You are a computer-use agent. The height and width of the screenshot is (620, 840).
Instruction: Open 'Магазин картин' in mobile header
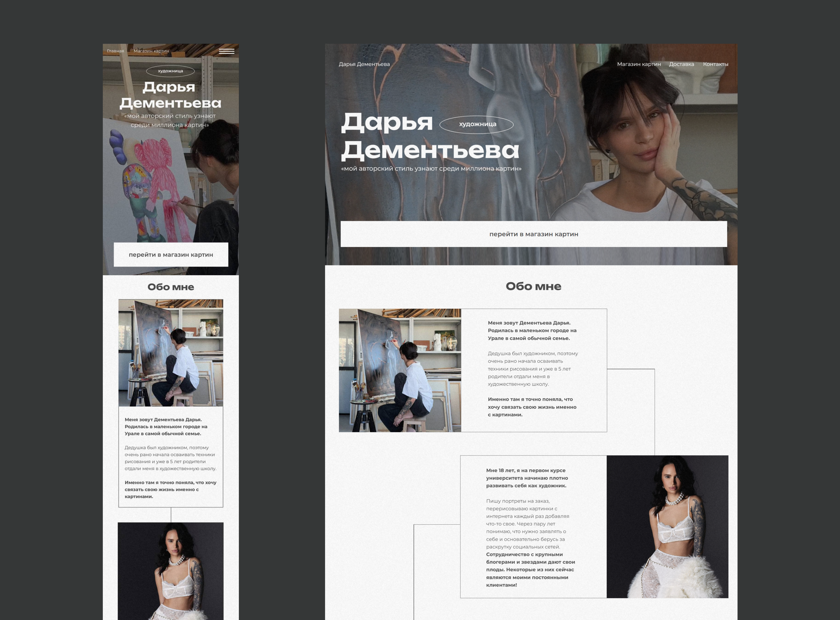pyautogui.click(x=151, y=51)
